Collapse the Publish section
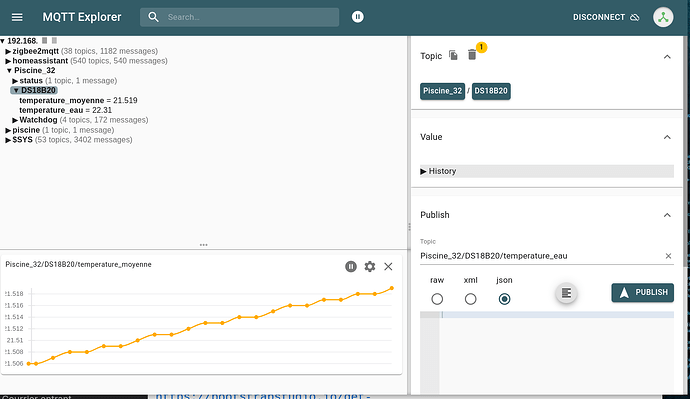 coord(667,215)
